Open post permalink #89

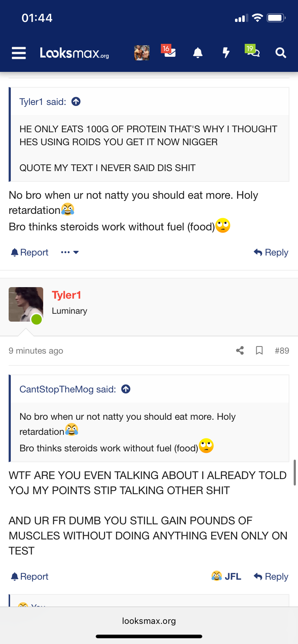tap(282, 350)
